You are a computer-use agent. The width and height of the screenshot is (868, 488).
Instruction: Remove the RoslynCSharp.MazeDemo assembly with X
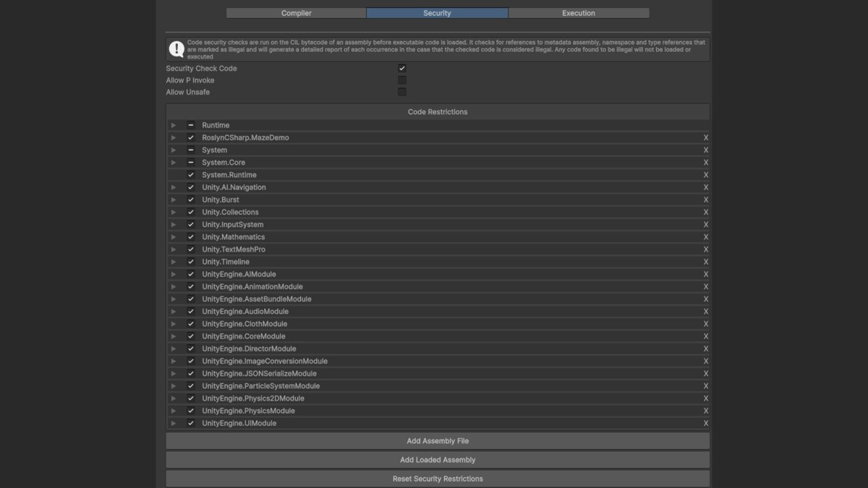coord(706,137)
